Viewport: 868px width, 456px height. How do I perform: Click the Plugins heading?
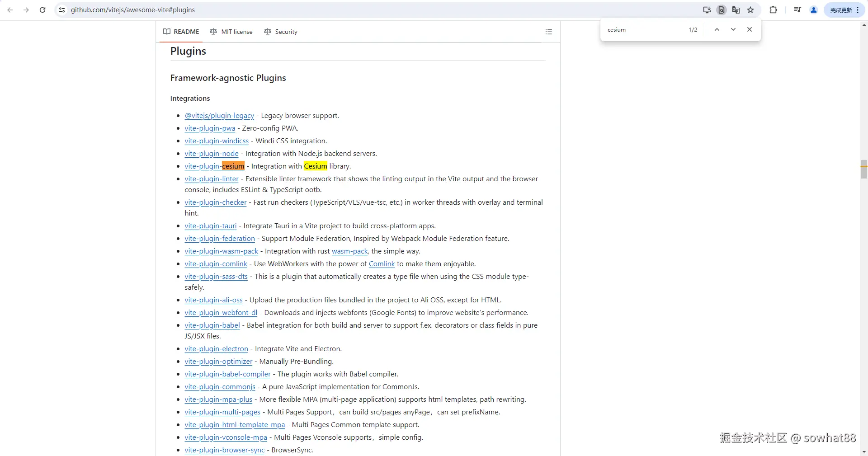[188, 51]
